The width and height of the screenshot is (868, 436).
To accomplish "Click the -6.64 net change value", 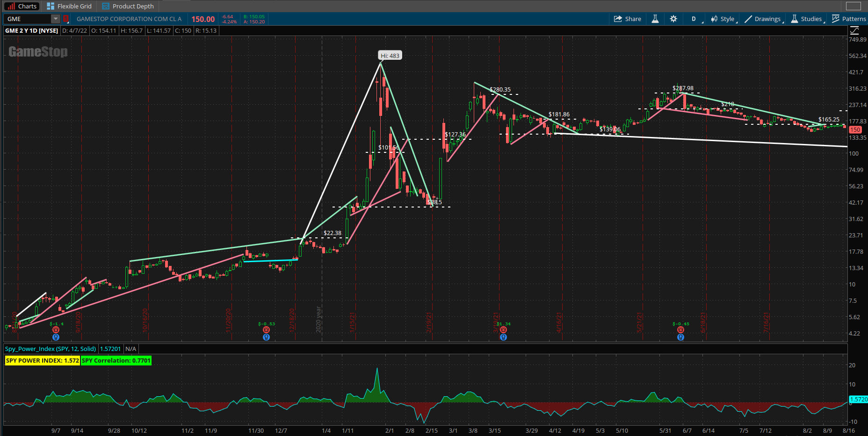I will 228,17.
